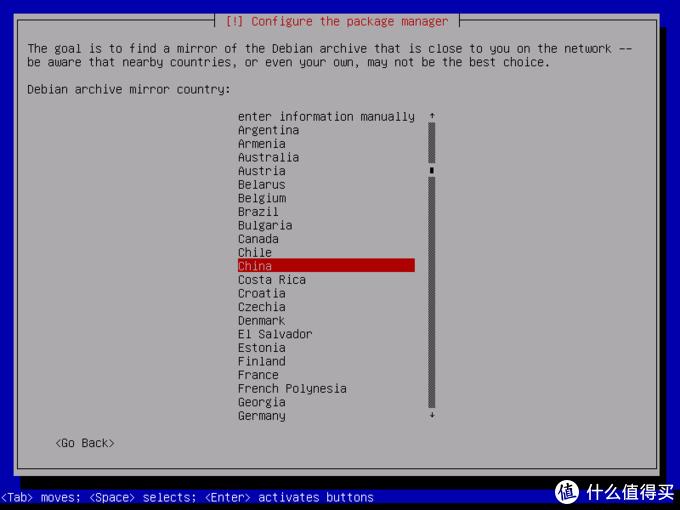Choose Belarus in the list

(262, 184)
